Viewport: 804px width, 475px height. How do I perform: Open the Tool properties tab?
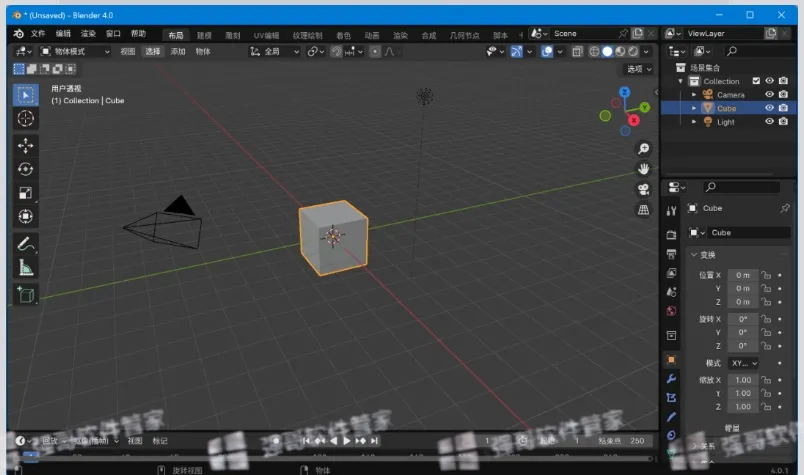[x=671, y=211]
